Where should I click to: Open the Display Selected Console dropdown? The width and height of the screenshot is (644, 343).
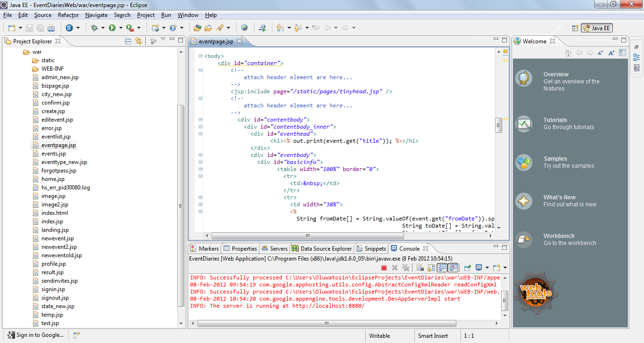click(487, 268)
